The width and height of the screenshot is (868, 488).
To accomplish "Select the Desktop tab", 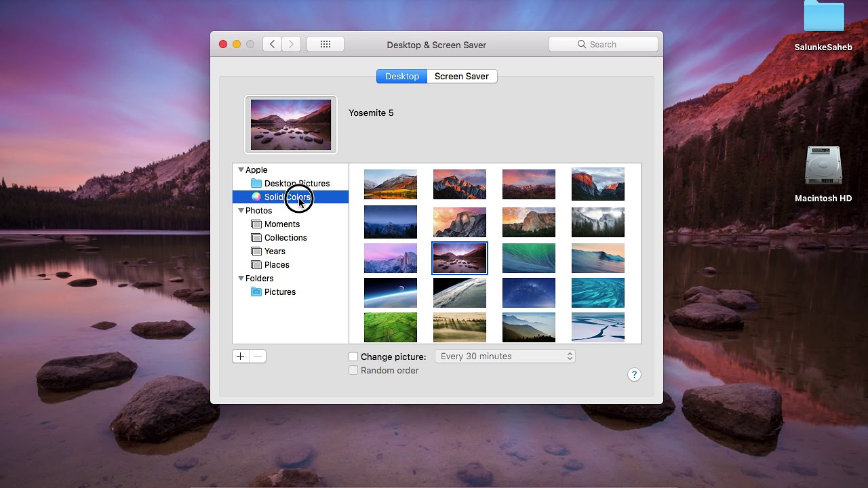I will (x=402, y=77).
